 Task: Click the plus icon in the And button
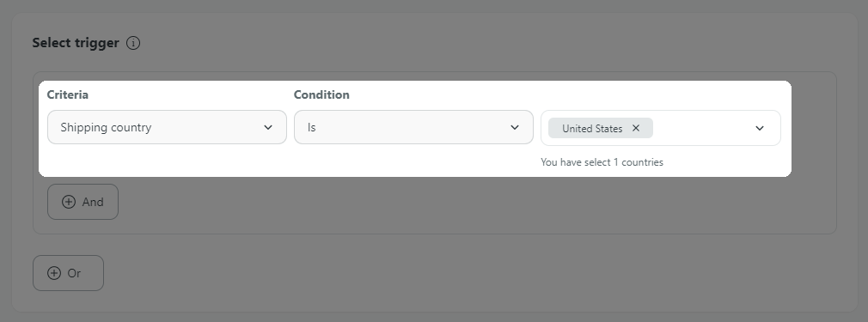point(69,202)
